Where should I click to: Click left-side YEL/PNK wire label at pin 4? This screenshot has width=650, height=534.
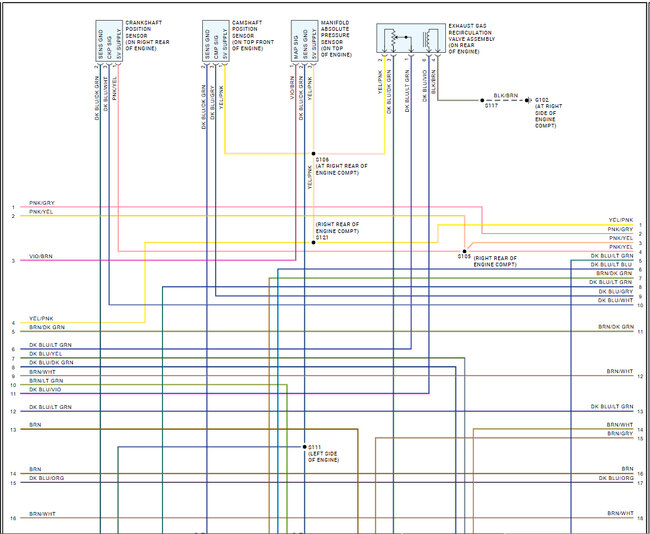tap(41, 318)
